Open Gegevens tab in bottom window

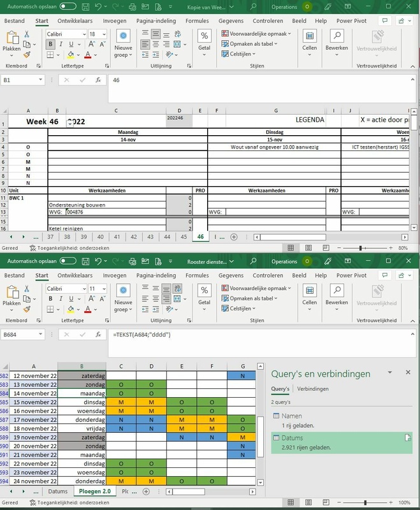(x=231, y=275)
